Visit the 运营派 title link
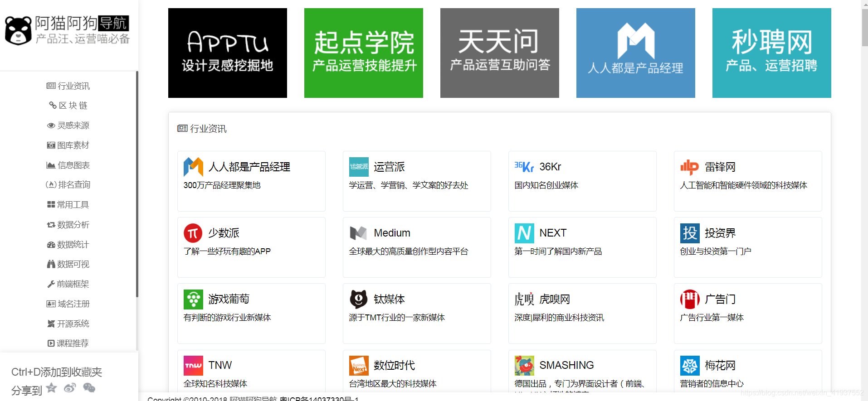The height and width of the screenshot is (401, 868). point(390,167)
